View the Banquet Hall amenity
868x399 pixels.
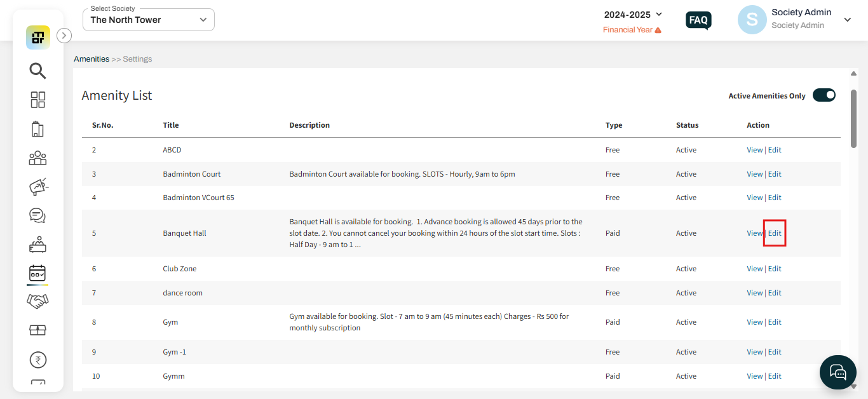[754, 233]
